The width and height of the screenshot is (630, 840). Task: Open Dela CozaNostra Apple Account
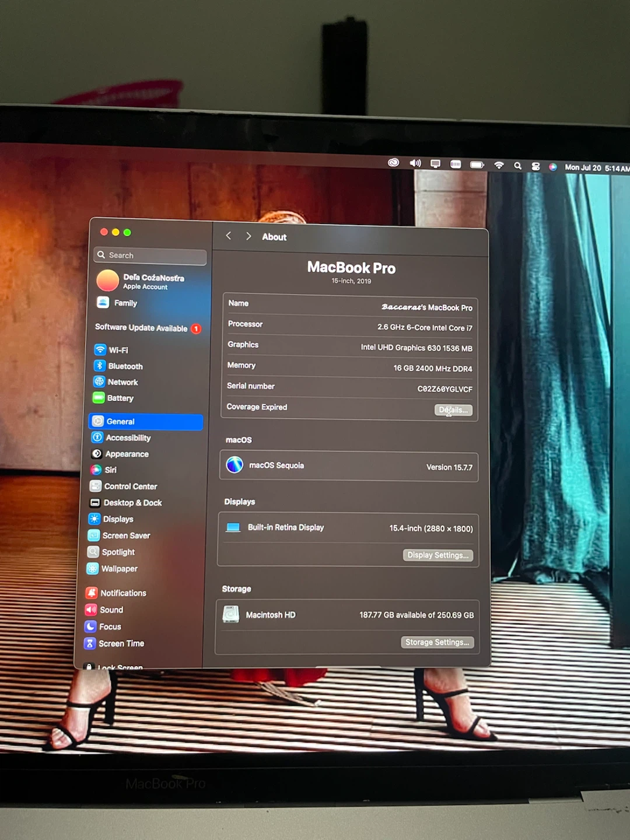(141, 281)
